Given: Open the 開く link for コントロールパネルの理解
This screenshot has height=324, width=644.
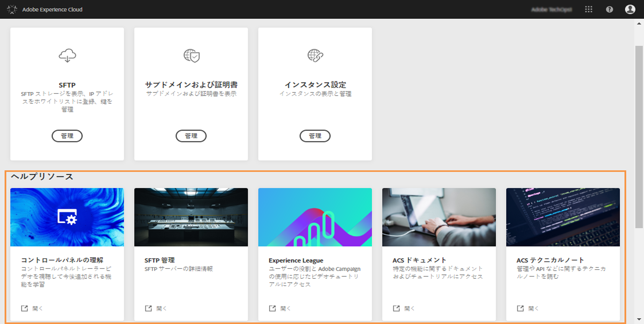Looking at the screenshot, I should [38, 308].
